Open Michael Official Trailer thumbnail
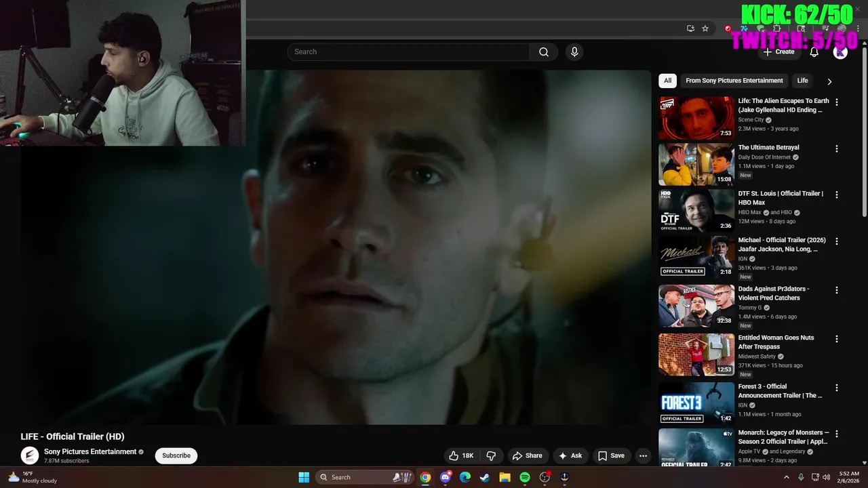The height and width of the screenshot is (488, 868). tap(696, 256)
